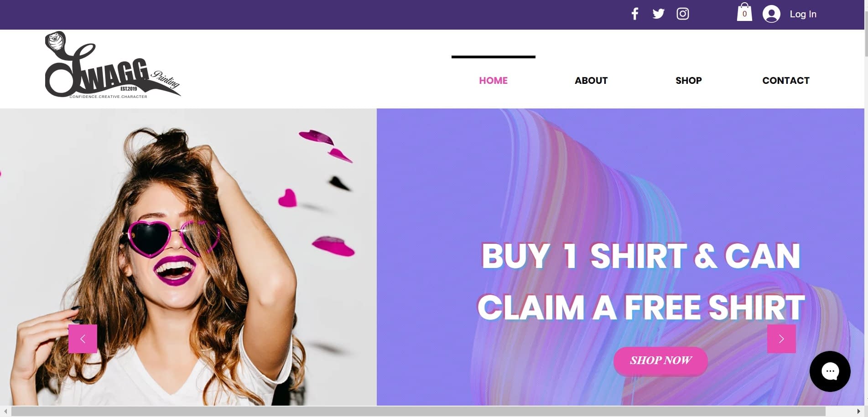Open the Facebook social icon
Viewport: 868px width, 417px height.
click(634, 14)
